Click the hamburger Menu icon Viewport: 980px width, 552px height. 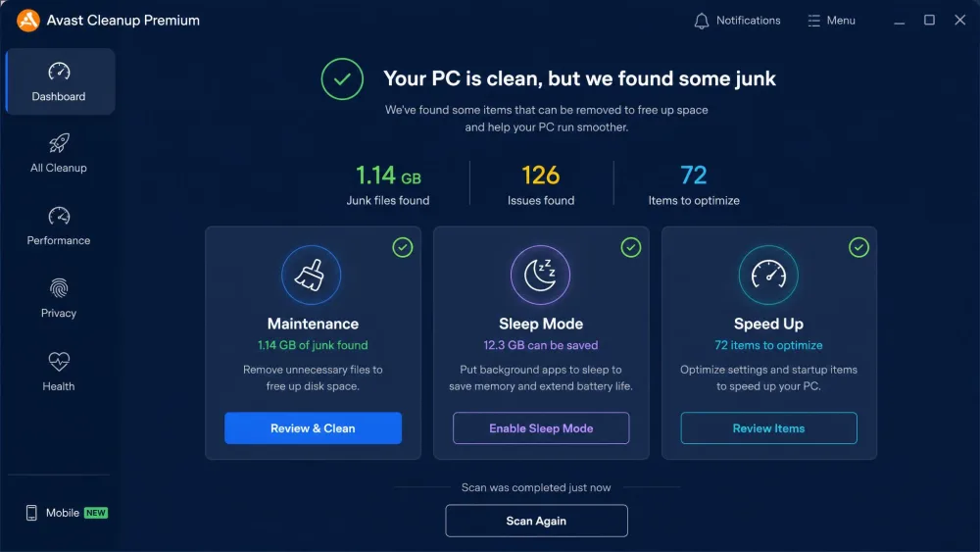click(813, 21)
